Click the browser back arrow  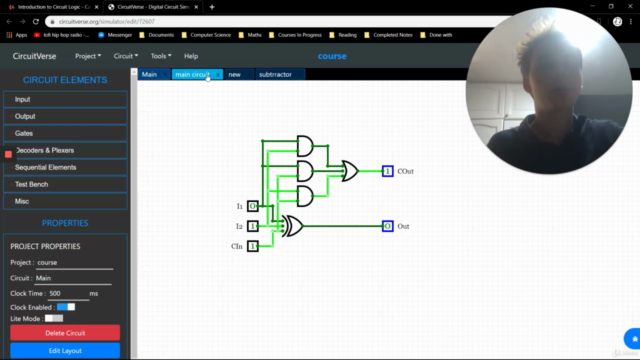click(9, 21)
